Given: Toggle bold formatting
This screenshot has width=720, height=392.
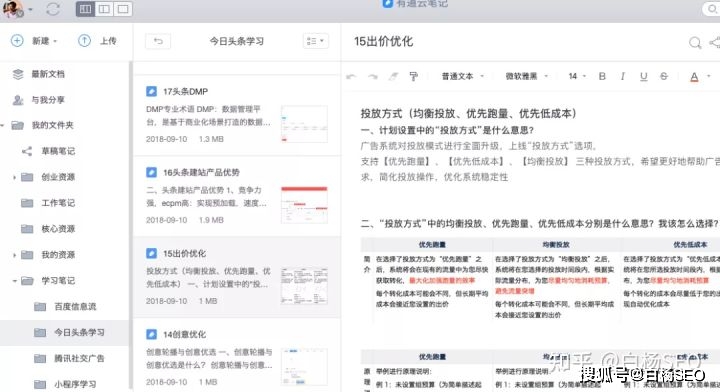Looking at the screenshot, I should point(602,76).
